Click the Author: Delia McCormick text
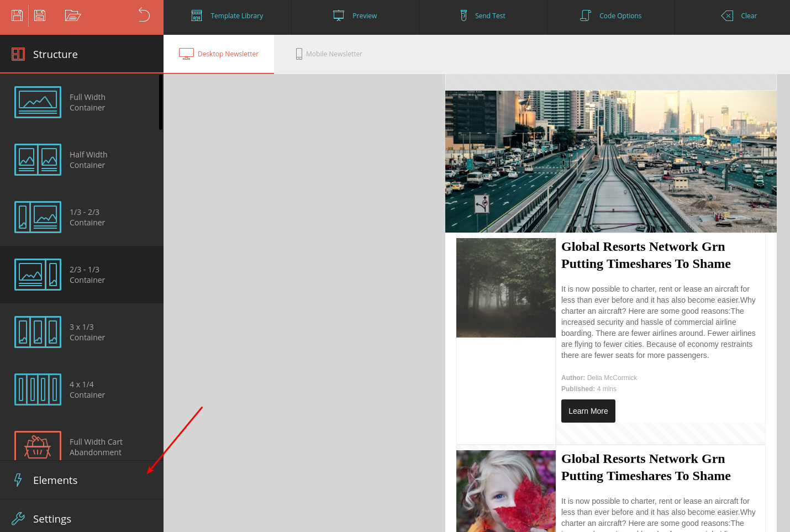Image resolution: width=790 pixels, height=532 pixels. [599, 378]
